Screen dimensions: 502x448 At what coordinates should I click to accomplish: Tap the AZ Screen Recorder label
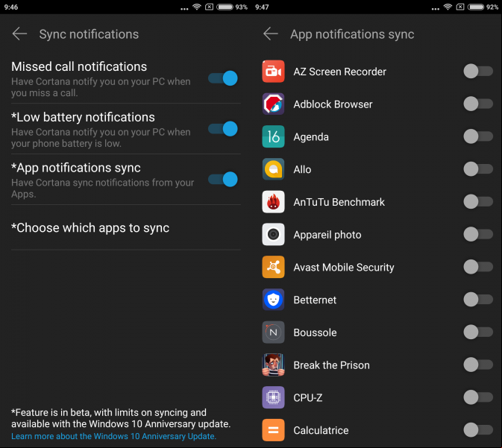pos(339,72)
